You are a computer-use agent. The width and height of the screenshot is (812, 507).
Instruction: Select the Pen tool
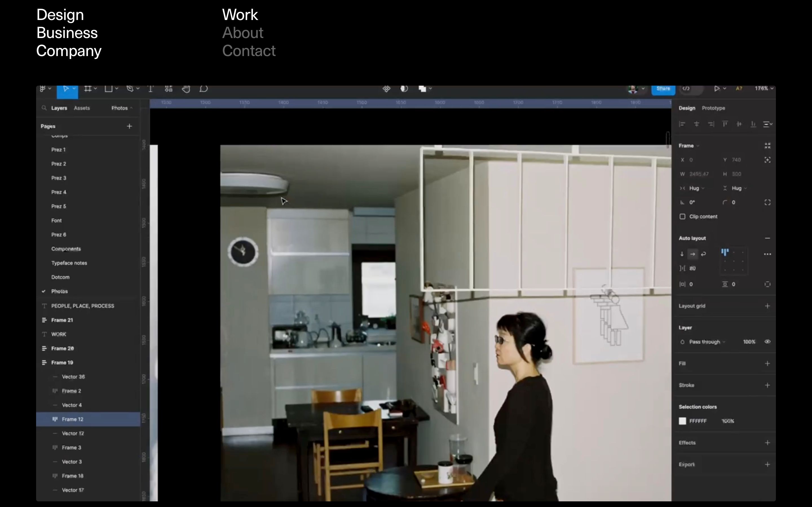(x=130, y=88)
